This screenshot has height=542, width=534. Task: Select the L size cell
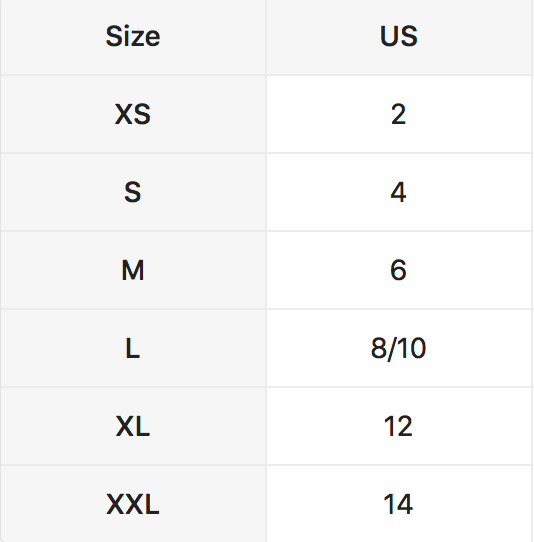tap(133, 348)
